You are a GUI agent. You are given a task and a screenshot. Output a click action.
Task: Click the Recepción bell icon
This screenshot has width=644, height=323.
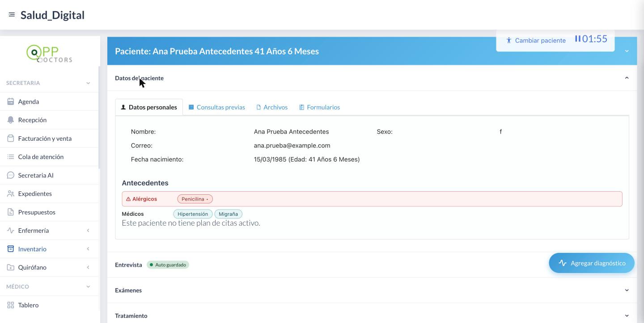(x=11, y=120)
